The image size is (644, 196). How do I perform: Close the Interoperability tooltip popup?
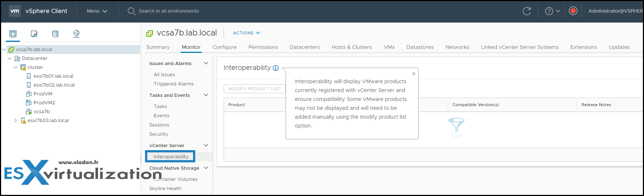(414, 74)
